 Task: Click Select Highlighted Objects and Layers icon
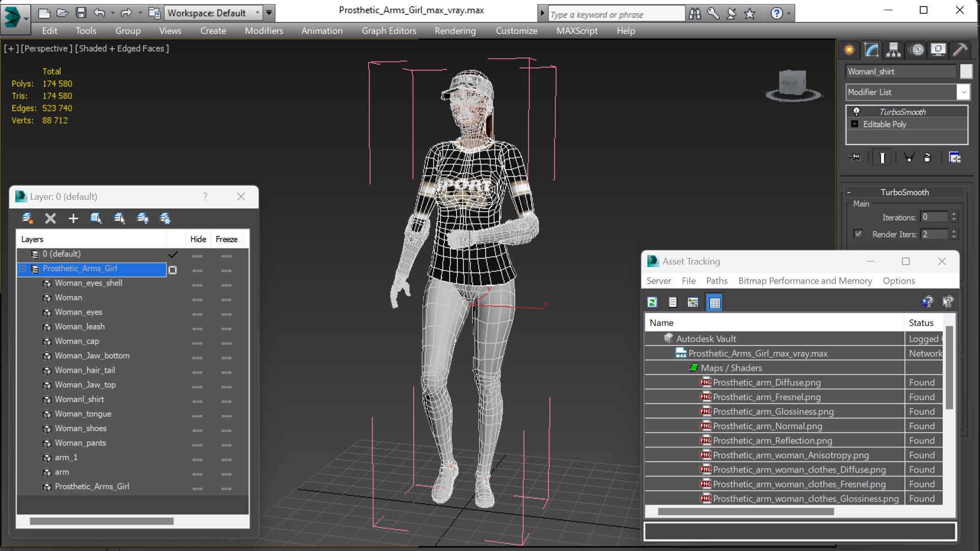coord(119,218)
